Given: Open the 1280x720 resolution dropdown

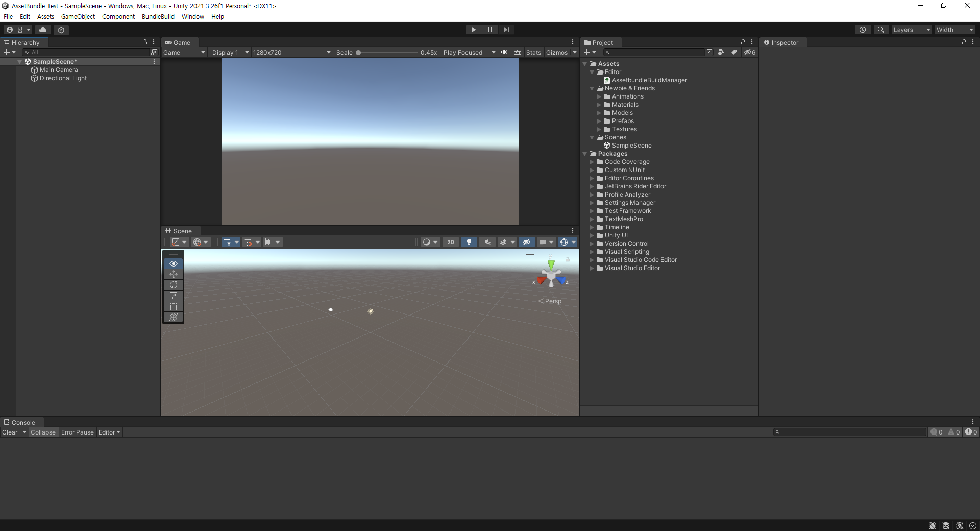Looking at the screenshot, I should point(291,52).
